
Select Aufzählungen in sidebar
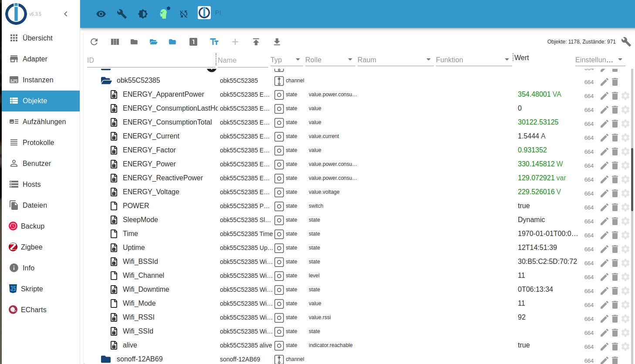tap(41, 121)
